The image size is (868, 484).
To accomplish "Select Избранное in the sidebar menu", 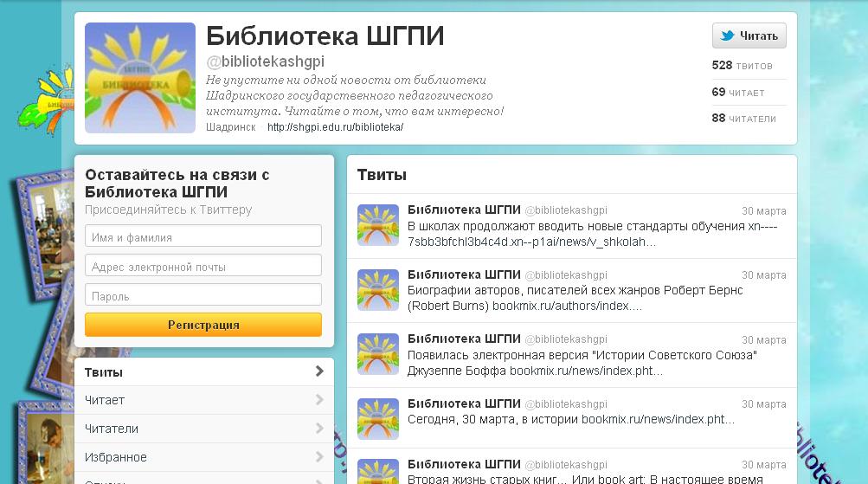I will coord(203,457).
